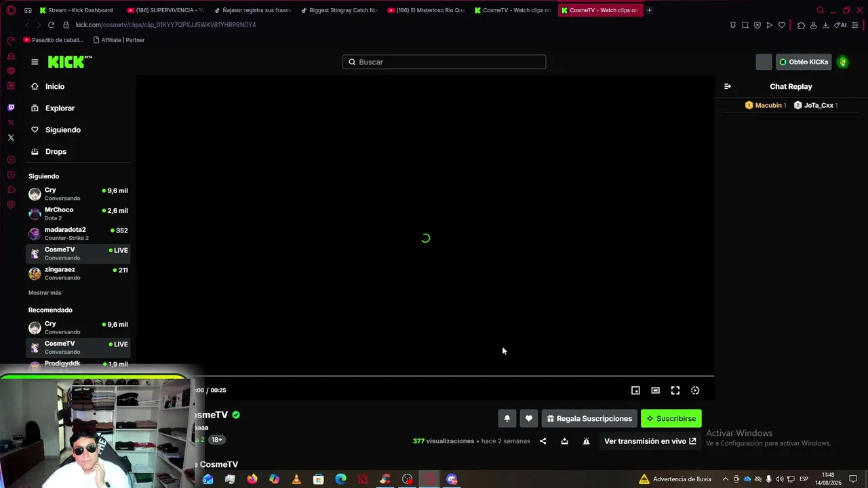The width and height of the screenshot is (868, 488).
Task: Toggle theater mode on player
Action: tap(655, 390)
